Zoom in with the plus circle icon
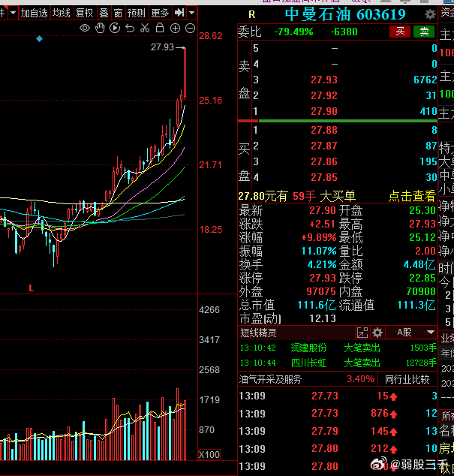 (175, 29)
